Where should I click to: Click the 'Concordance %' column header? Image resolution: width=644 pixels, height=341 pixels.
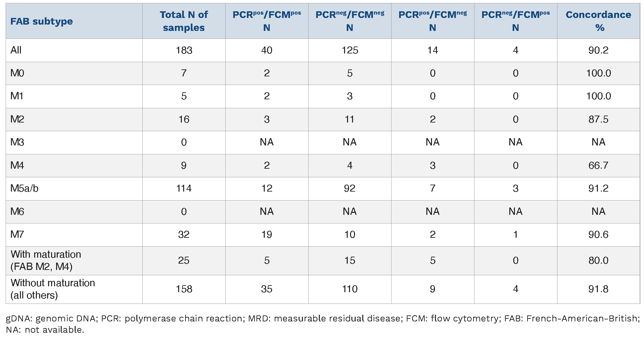tap(598, 21)
